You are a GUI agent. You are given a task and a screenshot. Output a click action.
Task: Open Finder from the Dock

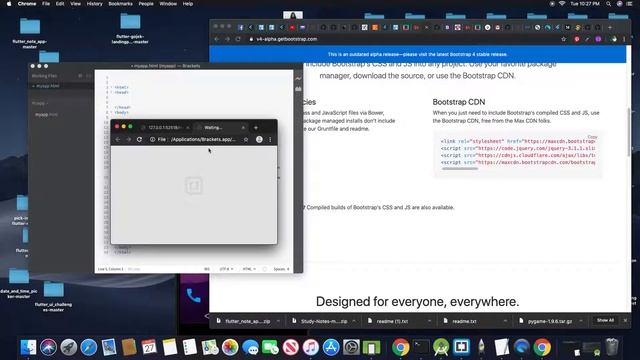click(x=28, y=347)
